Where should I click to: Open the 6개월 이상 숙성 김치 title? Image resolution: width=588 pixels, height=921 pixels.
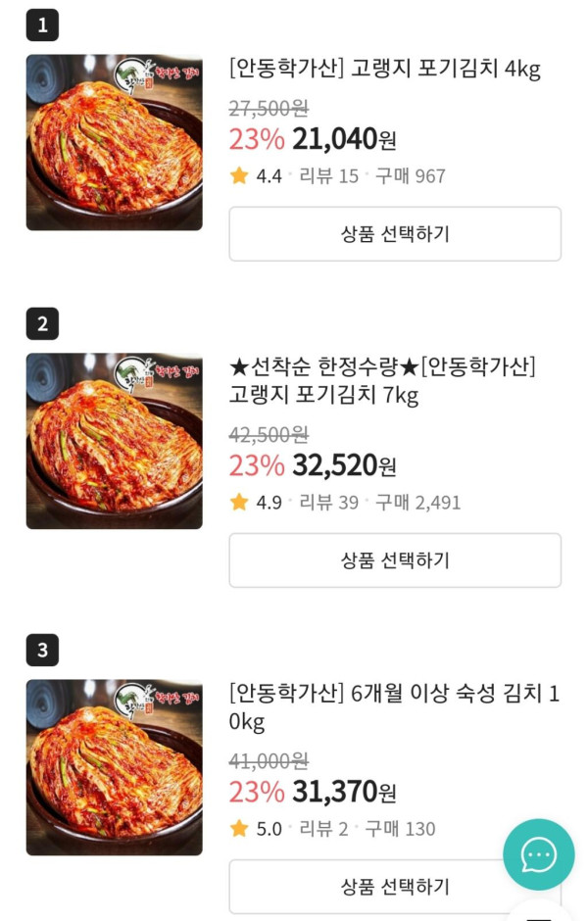click(392, 707)
